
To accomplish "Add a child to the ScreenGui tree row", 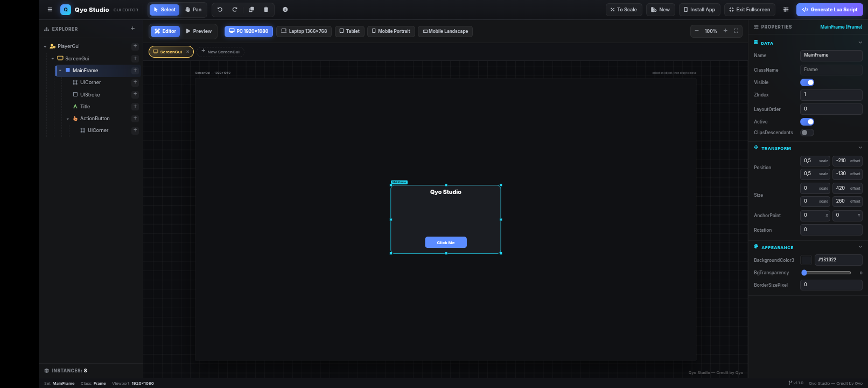I will 135,58.
